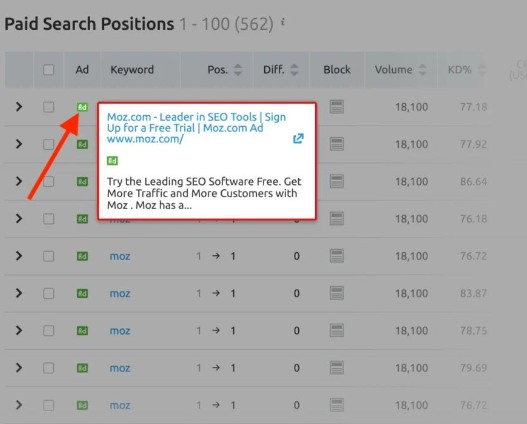This screenshot has width=527, height=424.
Task: Expand the first table row chevron
Action: [x=19, y=107]
